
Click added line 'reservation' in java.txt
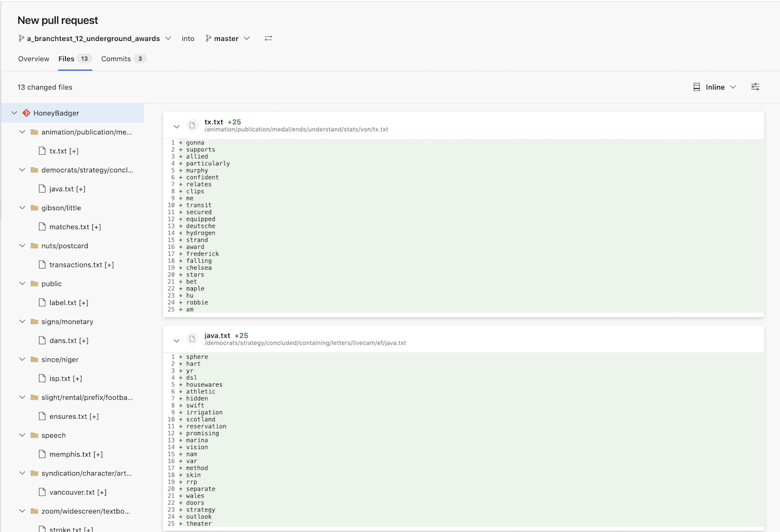click(206, 427)
